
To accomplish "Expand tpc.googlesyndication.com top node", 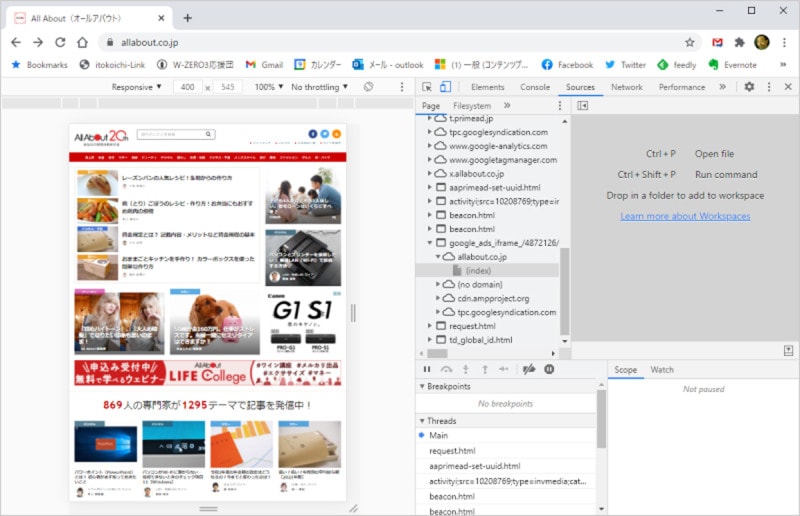I will click(429, 132).
